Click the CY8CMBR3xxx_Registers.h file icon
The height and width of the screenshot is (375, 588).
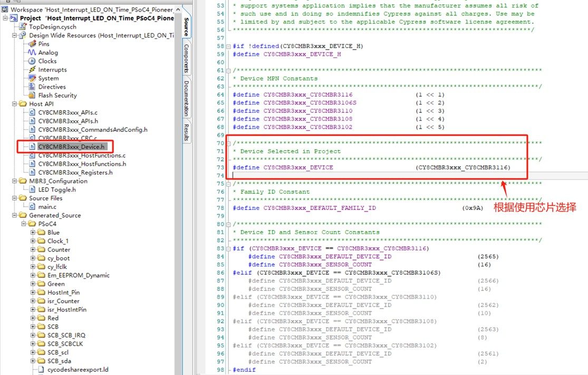pos(32,172)
